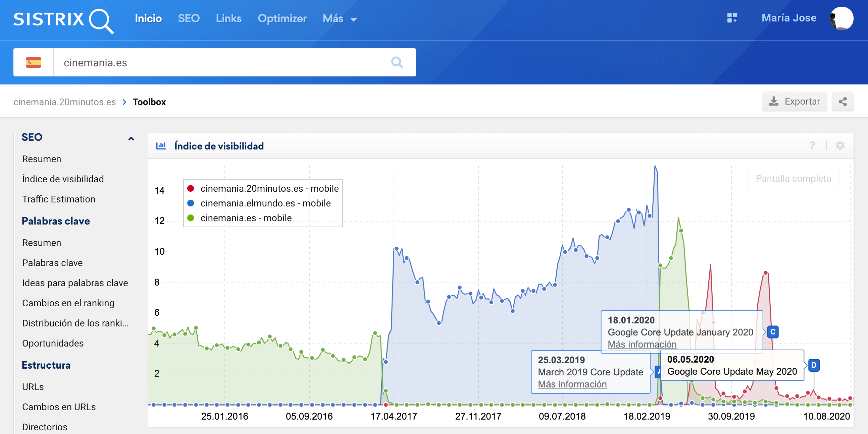
Task: Open the Links menu tab
Action: (x=228, y=18)
